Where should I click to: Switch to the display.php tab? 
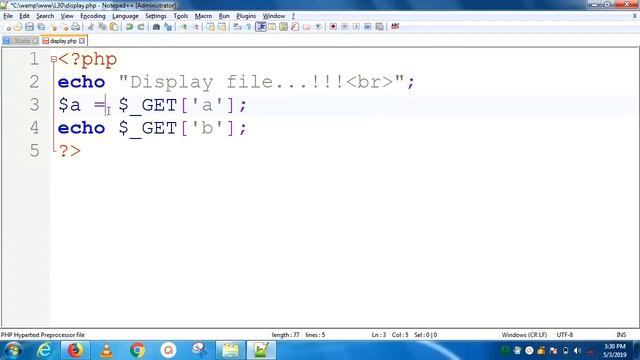click(x=63, y=41)
